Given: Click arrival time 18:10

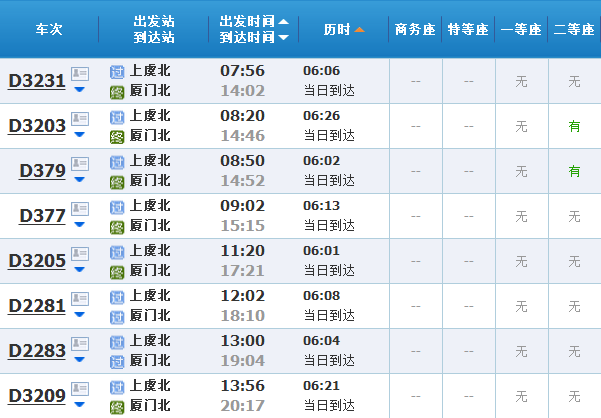Looking at the screenshot, I should pyautogui.click(x=242, y=315).
